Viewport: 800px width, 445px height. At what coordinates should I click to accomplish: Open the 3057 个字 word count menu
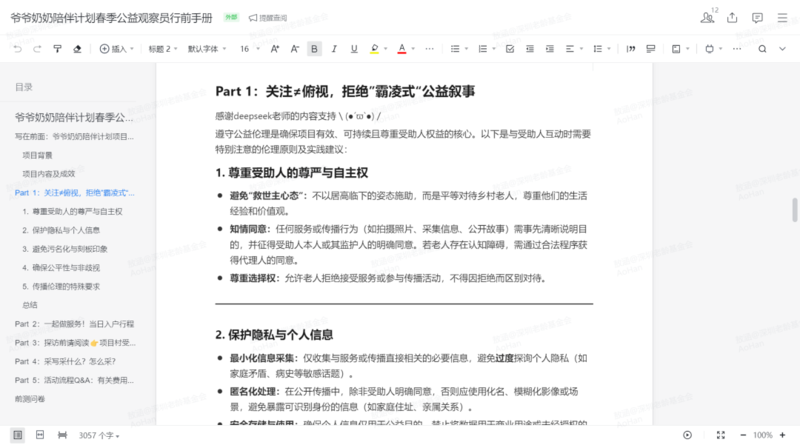(99, 435)
